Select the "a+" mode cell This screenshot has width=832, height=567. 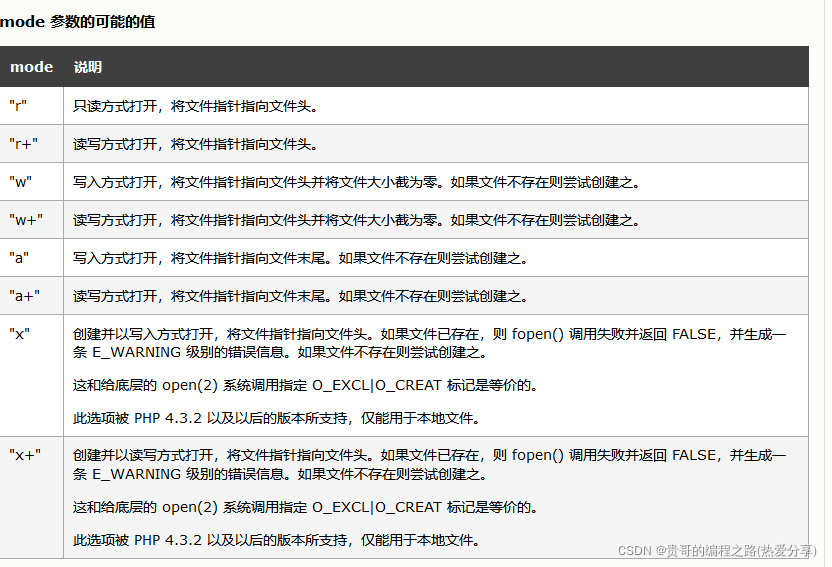click(32, 296)
